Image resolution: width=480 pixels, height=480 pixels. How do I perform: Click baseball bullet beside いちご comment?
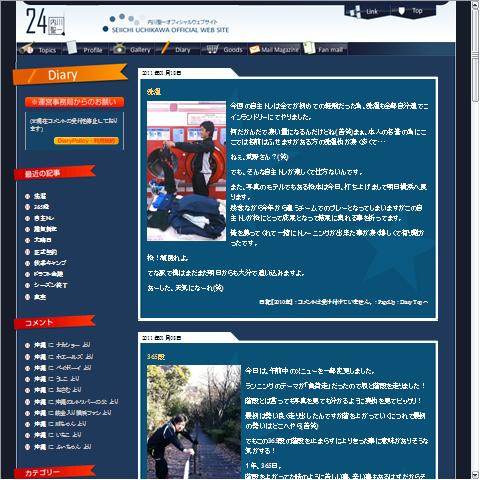coord(28,435)
